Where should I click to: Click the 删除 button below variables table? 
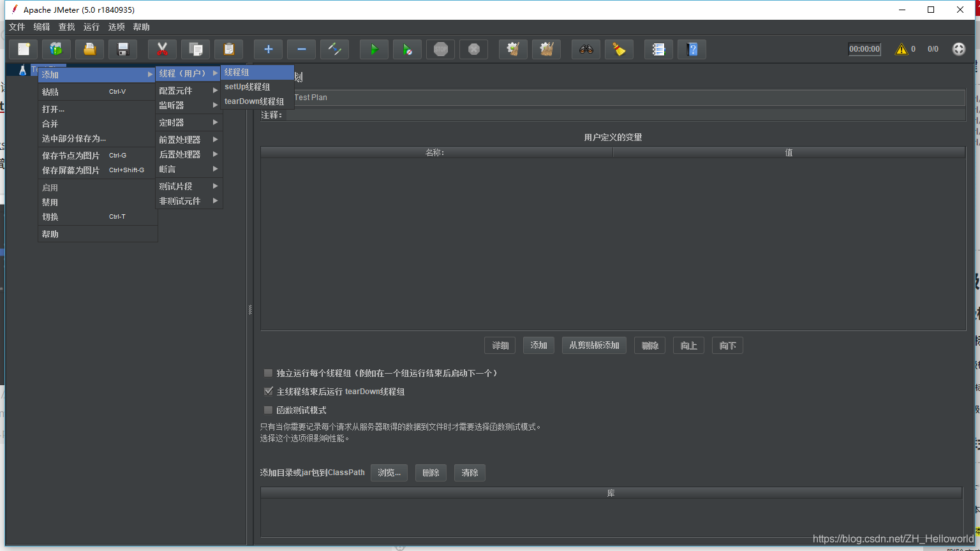point(650,346)
